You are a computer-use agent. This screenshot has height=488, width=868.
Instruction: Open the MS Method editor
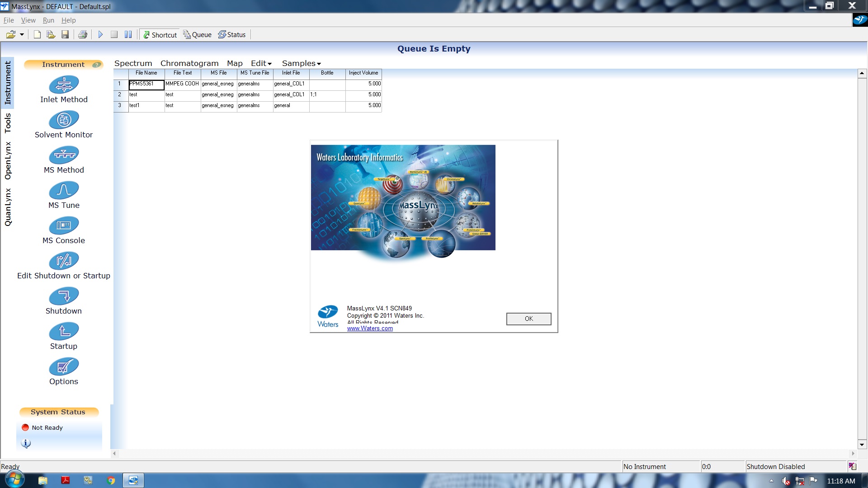[x=64, y=155]
